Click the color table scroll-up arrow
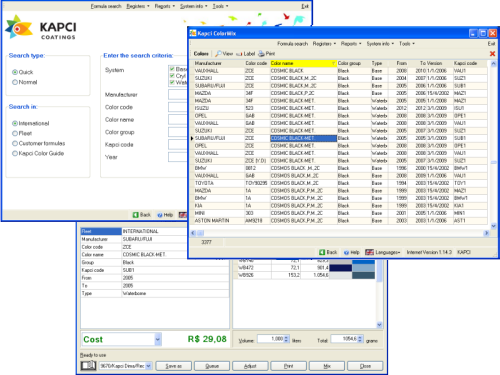The image size is (500, 375). 493,64
